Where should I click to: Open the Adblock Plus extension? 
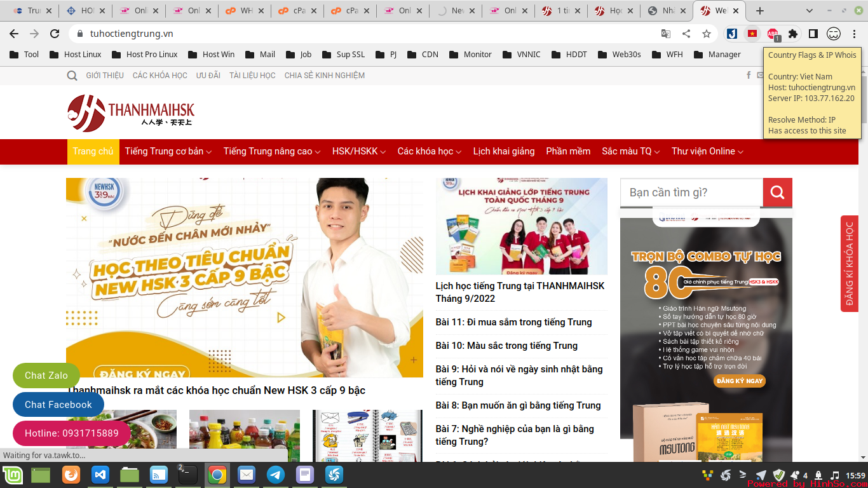tap(773, 34)
